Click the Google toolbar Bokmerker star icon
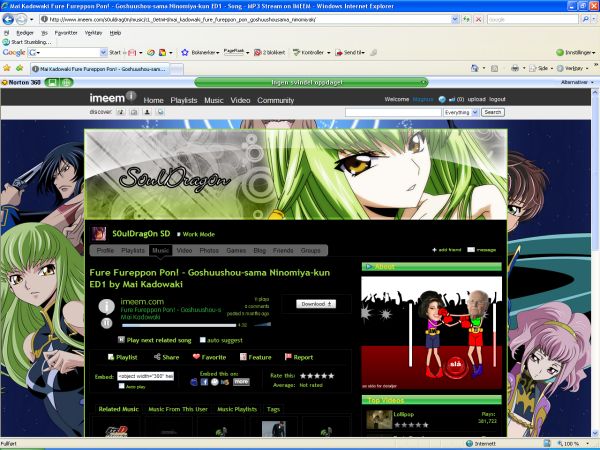This screenshot has height=450, width=600. click(x=185, y=52)
